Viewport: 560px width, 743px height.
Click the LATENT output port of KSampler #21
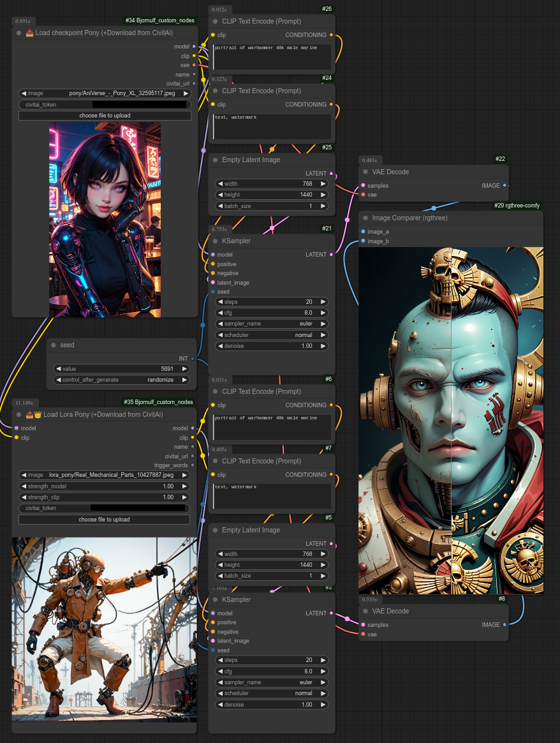[331, 255]
